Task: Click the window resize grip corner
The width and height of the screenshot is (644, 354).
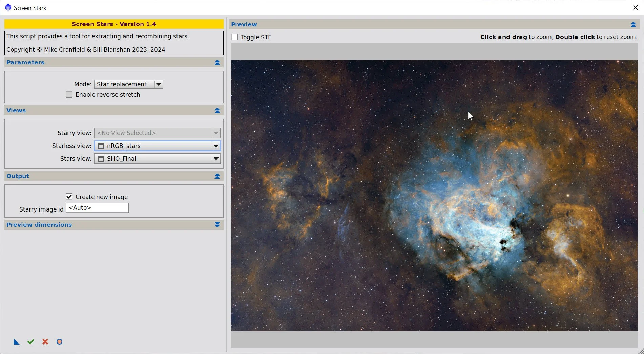Action: coord(641,351)
